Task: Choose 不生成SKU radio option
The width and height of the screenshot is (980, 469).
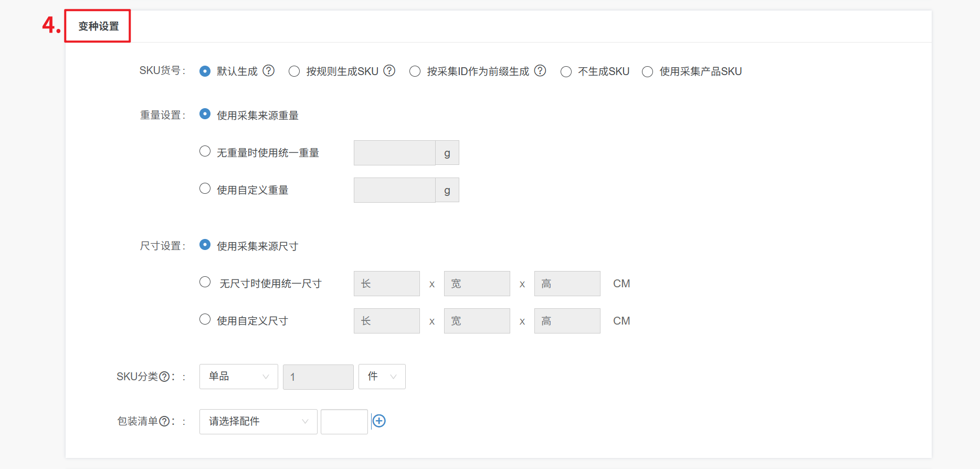Action: [x=566, y=72]
